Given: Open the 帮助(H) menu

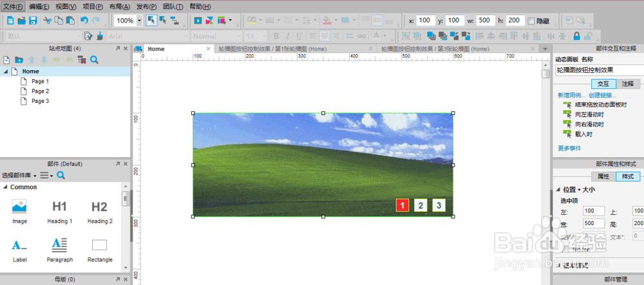Looking at the screenshot, I should [x=200, y=6].
